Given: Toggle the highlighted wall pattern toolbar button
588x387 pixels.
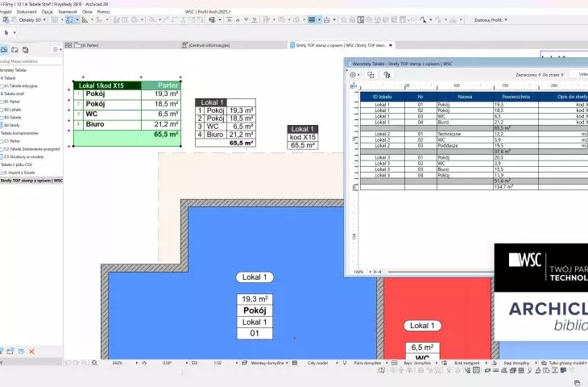Looking at the screenshot, I should [x=312, y=20].
